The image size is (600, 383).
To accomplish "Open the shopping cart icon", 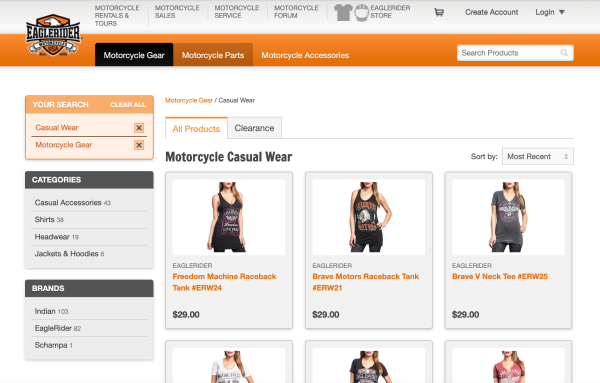I will point(439,13).
